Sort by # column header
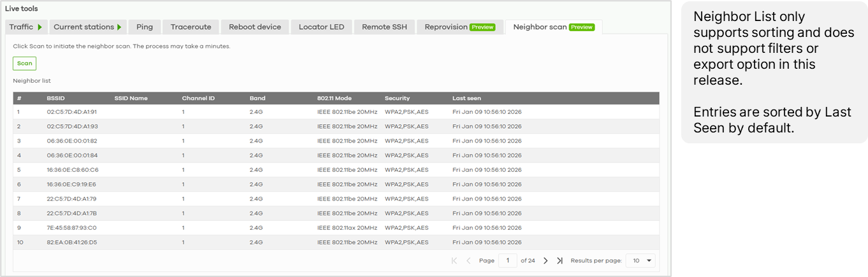Screen dimensions: 868x277 pos(19,98)
